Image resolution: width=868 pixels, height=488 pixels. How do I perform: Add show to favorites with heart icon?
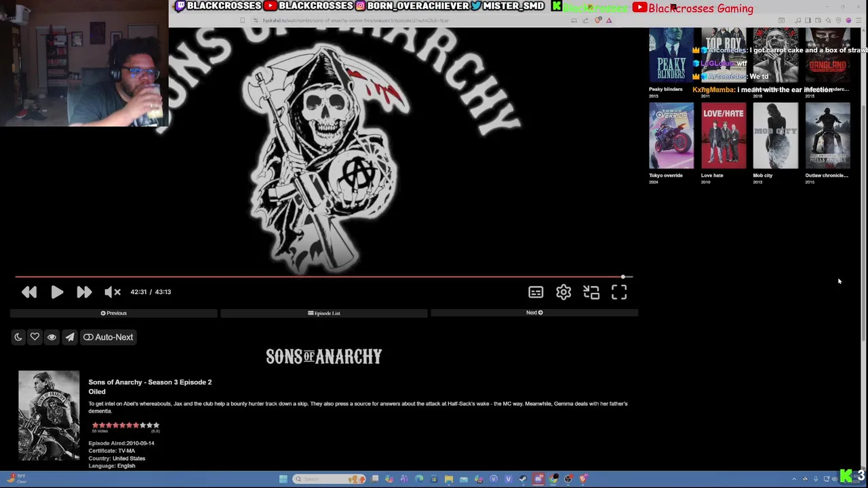tap(35, 337)
